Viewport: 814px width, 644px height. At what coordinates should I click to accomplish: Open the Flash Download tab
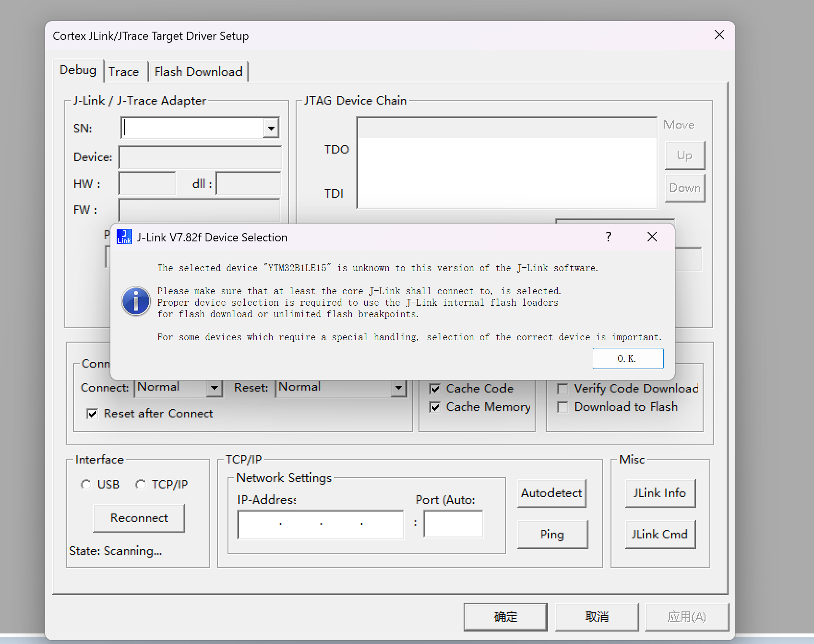(198, 72)
